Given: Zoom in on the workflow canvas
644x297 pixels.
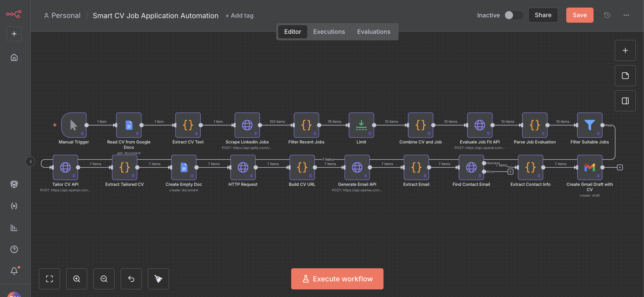Looking at the screenshot, I should coord(76,279).
